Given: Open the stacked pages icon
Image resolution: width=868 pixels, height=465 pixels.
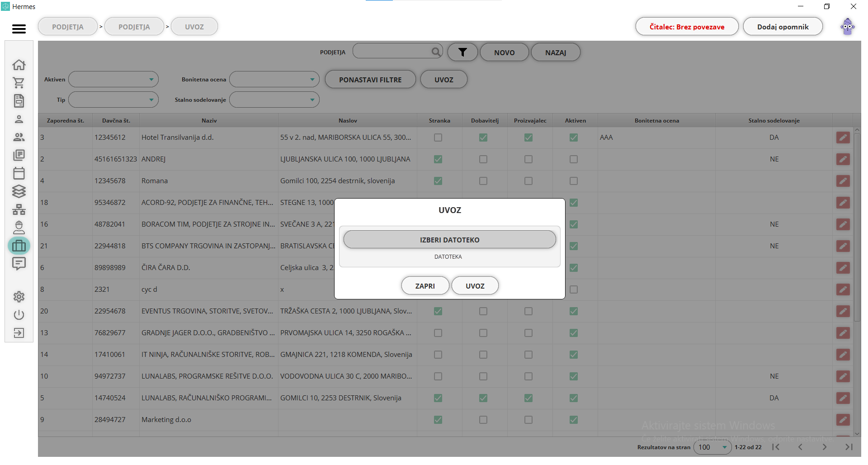Looking at the screenshot, I should coord(19,155).
